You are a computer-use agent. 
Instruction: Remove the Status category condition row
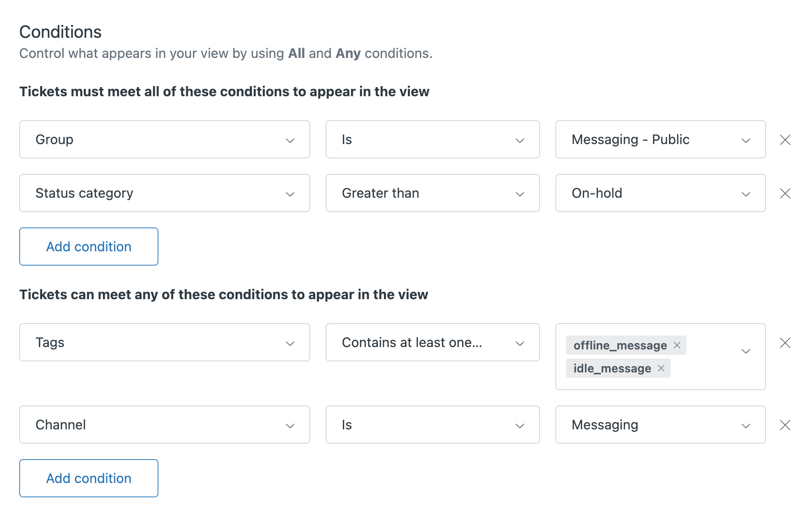click(x=785, y=193)
